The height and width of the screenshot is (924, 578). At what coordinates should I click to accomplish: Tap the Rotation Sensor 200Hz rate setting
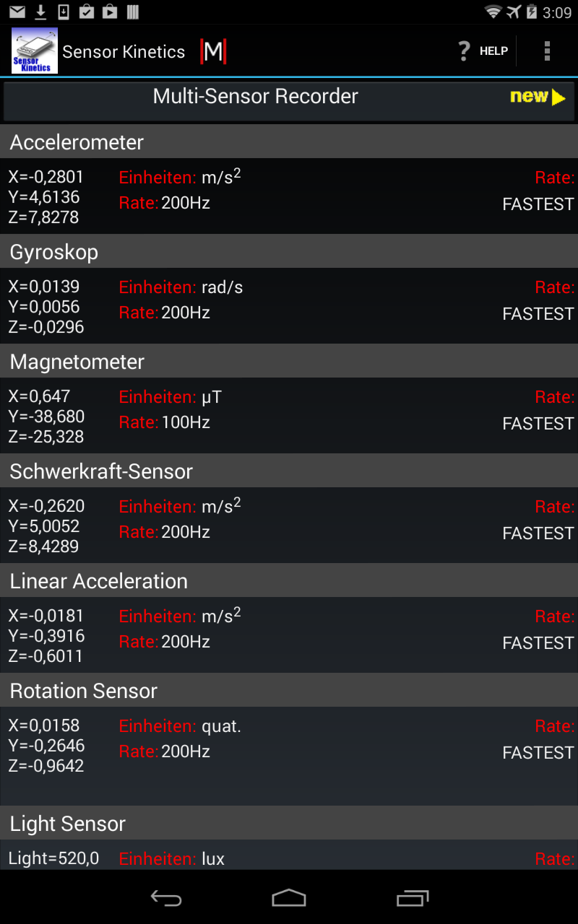(183, 751)
